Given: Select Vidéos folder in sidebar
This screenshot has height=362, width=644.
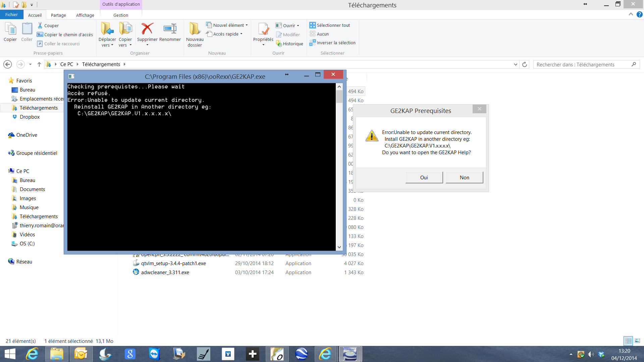Looking at the screenshot, I should coord(27,235).
